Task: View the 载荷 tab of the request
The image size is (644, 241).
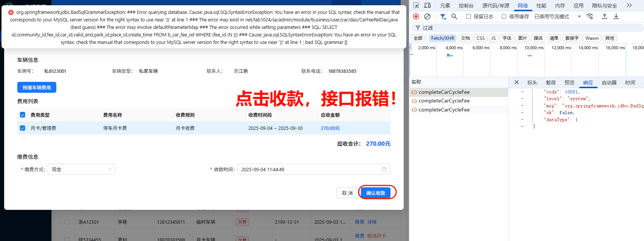Action: click(x=551, y=83)
